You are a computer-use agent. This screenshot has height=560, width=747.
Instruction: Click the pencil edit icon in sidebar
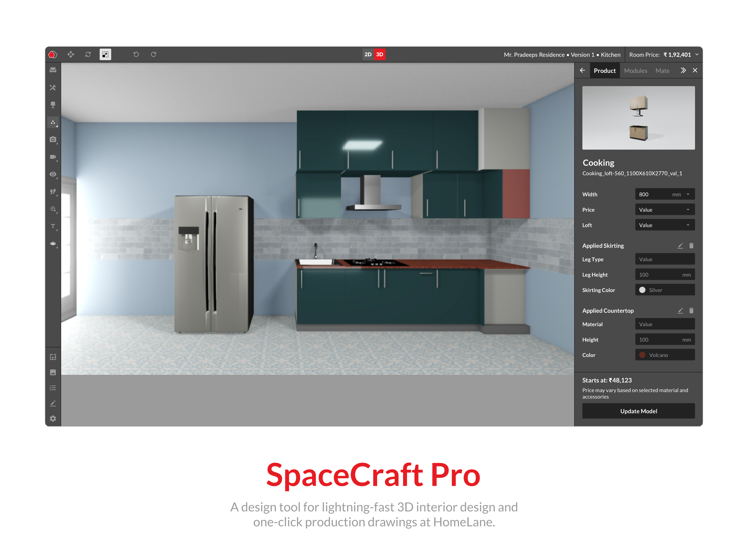point(53,403)
